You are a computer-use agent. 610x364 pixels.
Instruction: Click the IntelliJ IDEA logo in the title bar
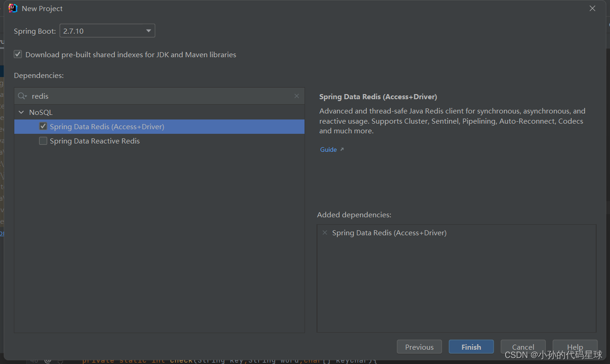tap(12, 8)
